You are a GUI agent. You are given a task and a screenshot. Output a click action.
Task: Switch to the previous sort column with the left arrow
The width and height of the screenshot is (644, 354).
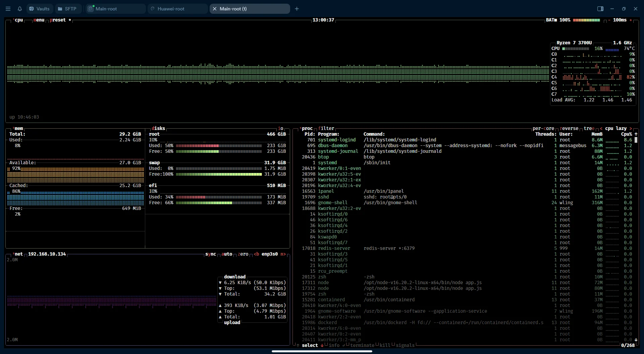pyautogui.click(x=601, y=128)
